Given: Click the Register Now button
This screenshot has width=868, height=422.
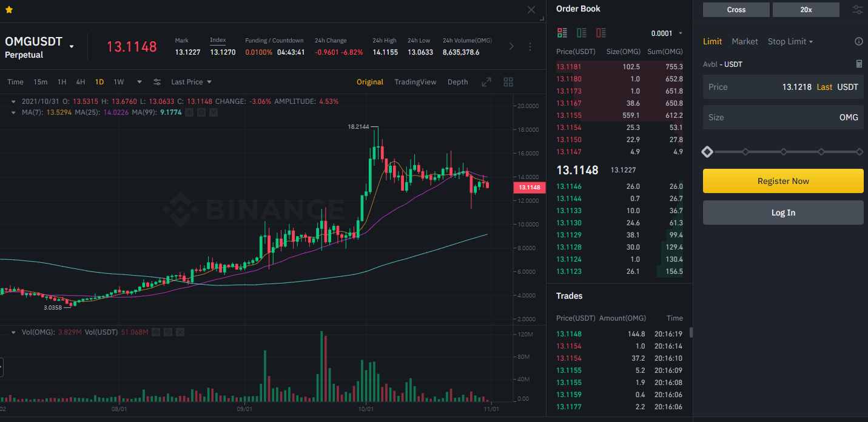Looking at the screenshot, I should pos(783,181).
